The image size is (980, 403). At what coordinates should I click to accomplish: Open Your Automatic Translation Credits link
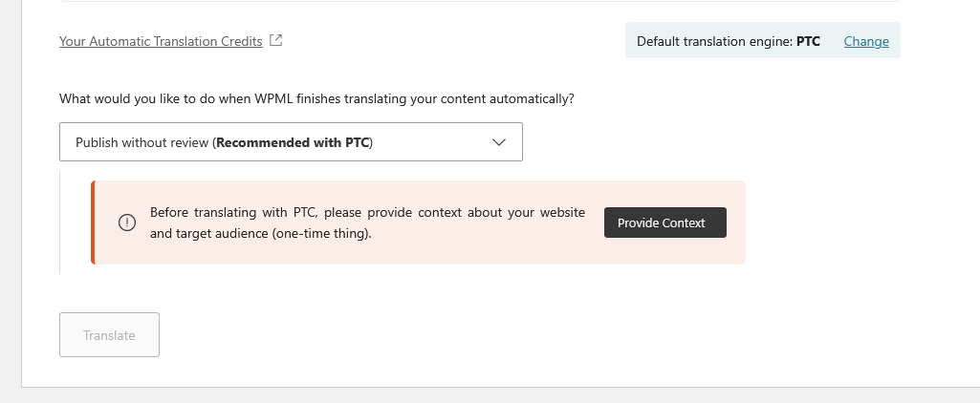point(161,41)
